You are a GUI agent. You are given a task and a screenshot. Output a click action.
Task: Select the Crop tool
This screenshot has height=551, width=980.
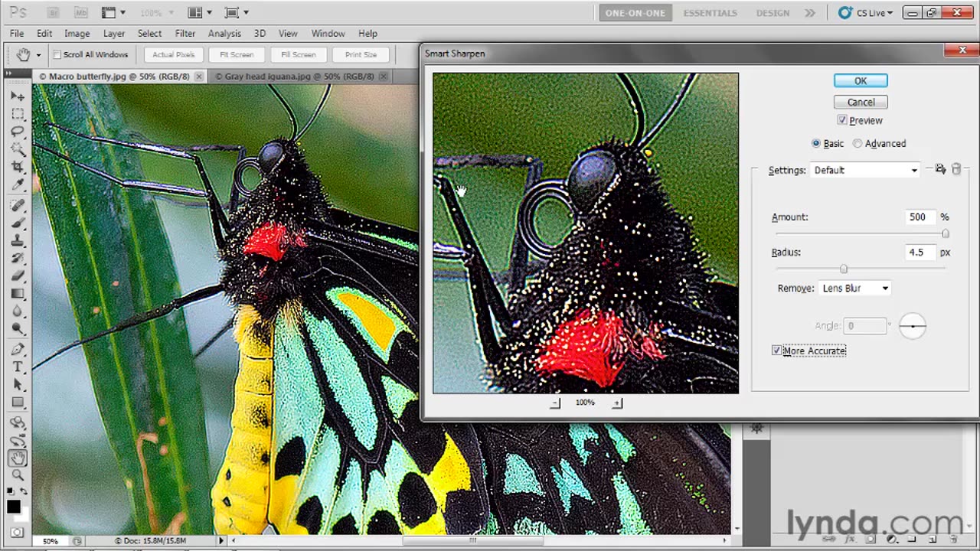pyautogui.click(x=18, y=167)
